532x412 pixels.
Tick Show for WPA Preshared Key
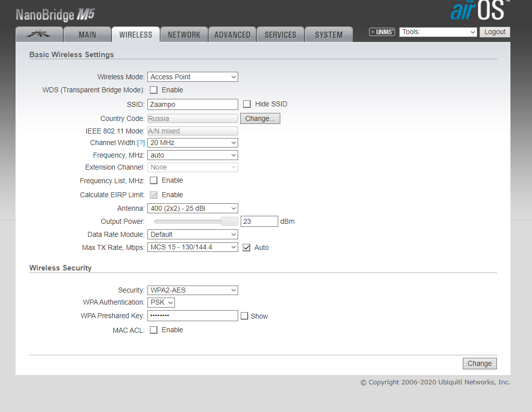pos(244,316)
